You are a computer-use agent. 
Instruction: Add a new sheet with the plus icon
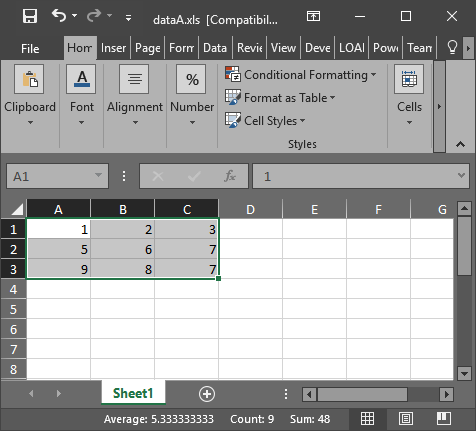pos(207,394)
